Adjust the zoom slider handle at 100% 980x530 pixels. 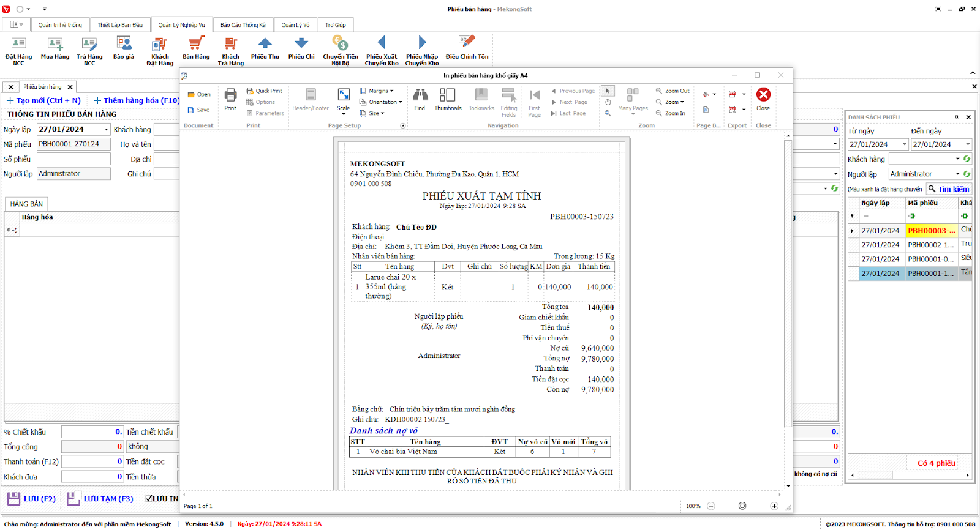tap(742, 506)
